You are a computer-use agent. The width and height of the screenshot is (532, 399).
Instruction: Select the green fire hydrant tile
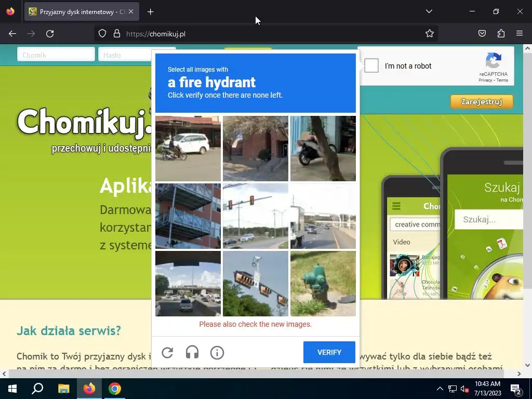pos(323,284)
